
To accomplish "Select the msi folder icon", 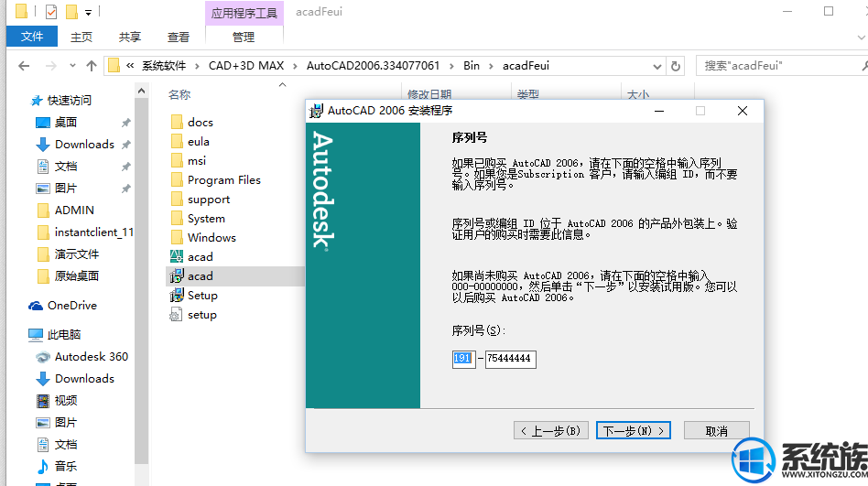I will [177, 160].
